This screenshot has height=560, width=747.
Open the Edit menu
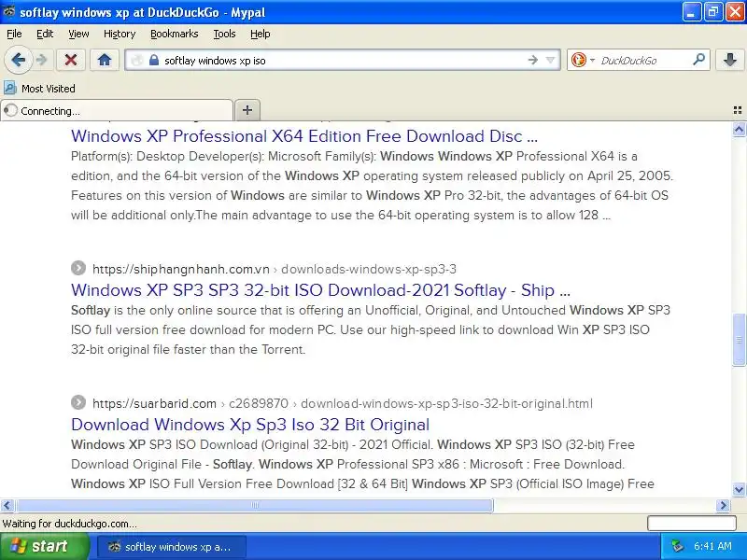pos(45,34)
